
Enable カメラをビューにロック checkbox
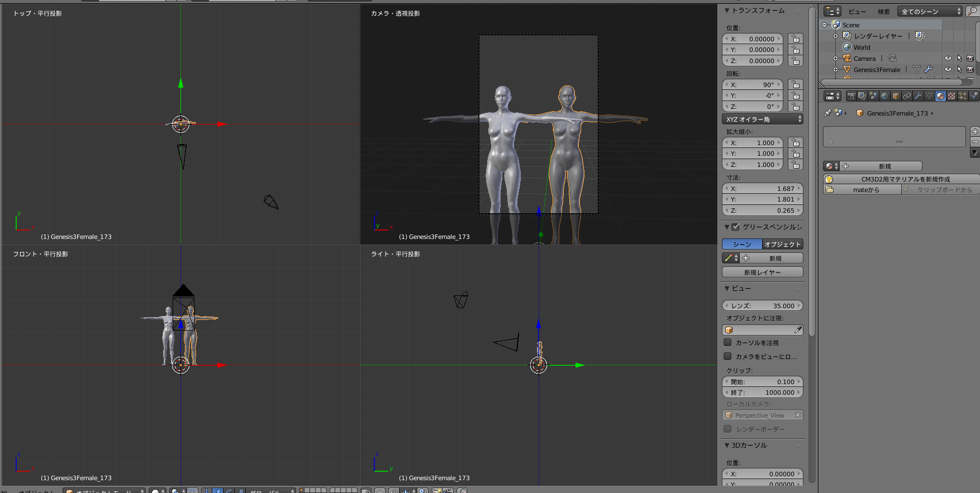point(727,356)
